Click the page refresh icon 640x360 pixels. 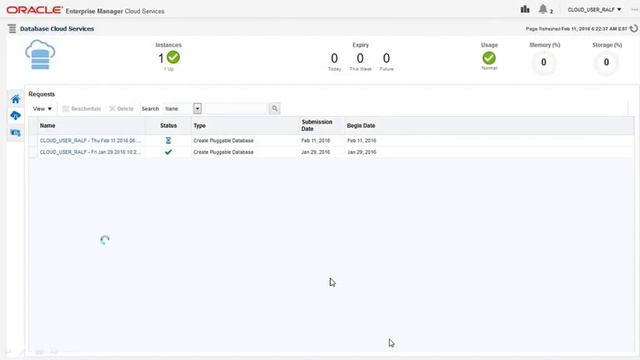[633, 29]
